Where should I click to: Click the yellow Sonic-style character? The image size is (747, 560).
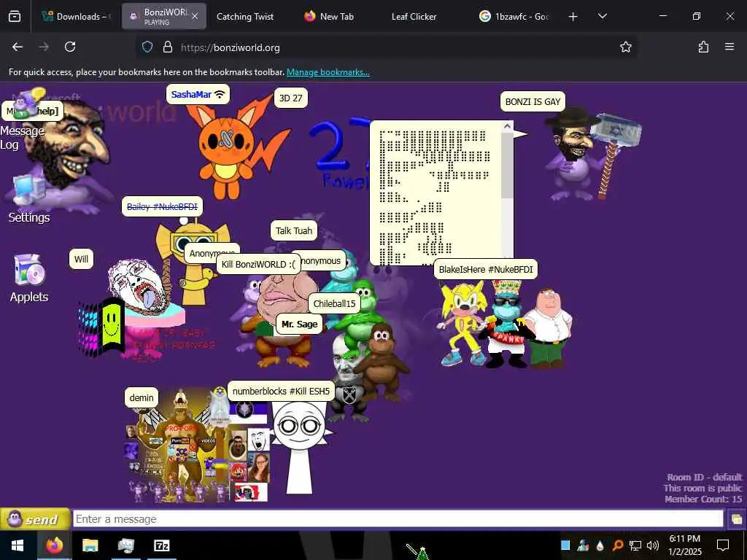click(461, 323)
